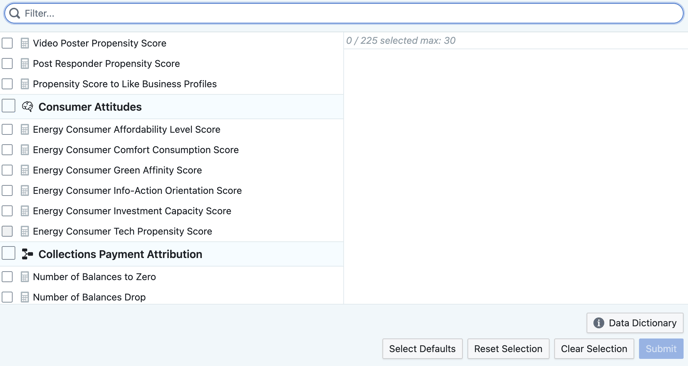Click Energy Consumer Affordability Level Score label
The height and width of the screenshot is (366, 688).
point(126,129)
